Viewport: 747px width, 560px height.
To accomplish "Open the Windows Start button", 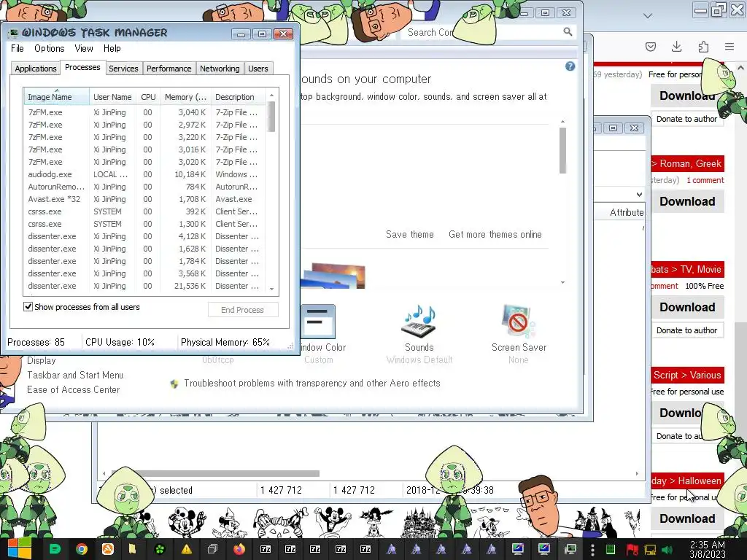I will point(19,549).
